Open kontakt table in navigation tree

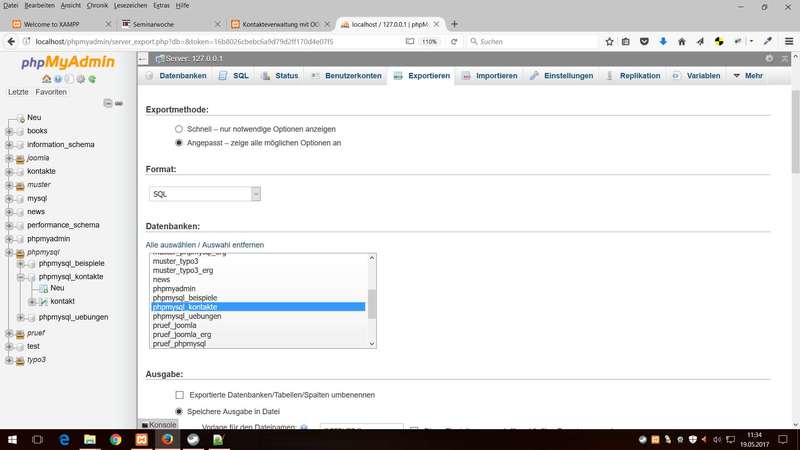pos(62,302)
